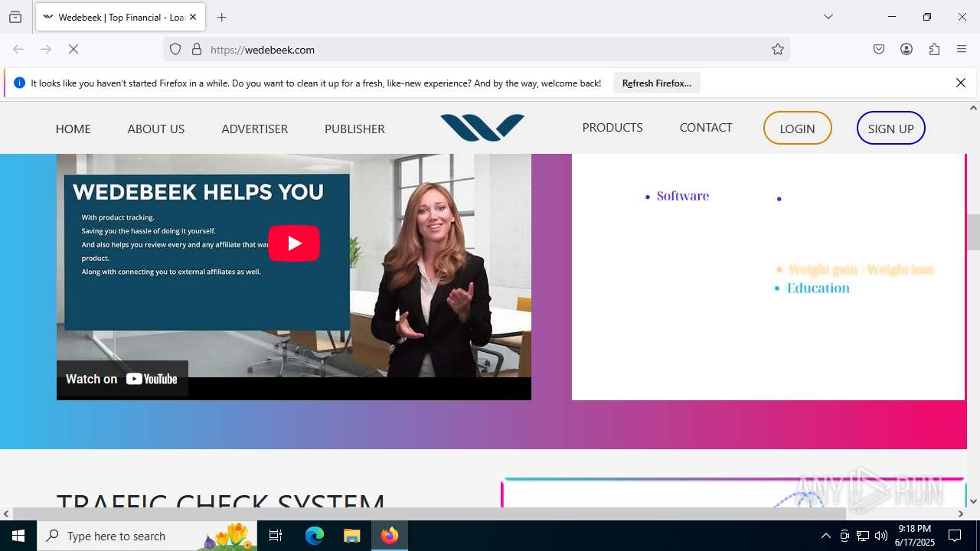Select the Software list item
Image resolution: width=980 pixels, height=551 pixels.
point(683,196)
